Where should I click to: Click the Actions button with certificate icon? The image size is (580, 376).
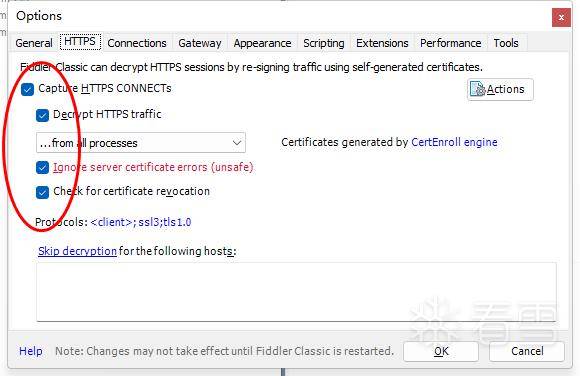pyautogui.click(x=500, y=89)
